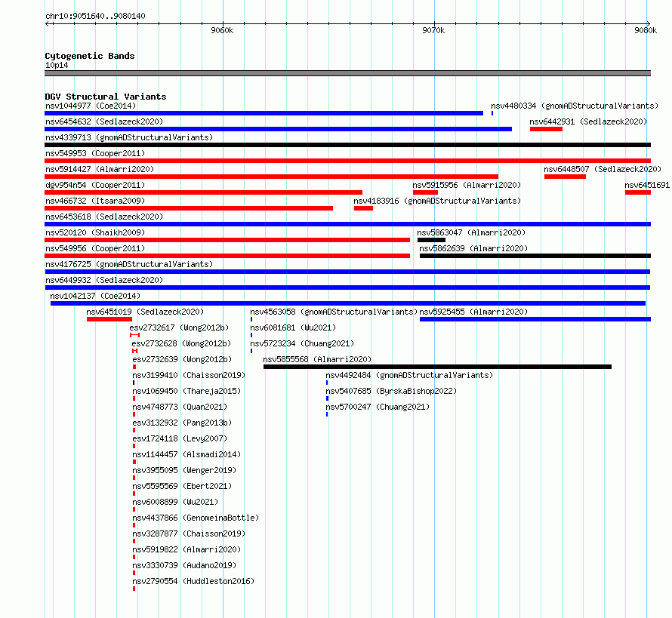The image size is (672, 618).
Task: Click the gray 10p14 cytogenetic band bar
Action: (347, 73)
